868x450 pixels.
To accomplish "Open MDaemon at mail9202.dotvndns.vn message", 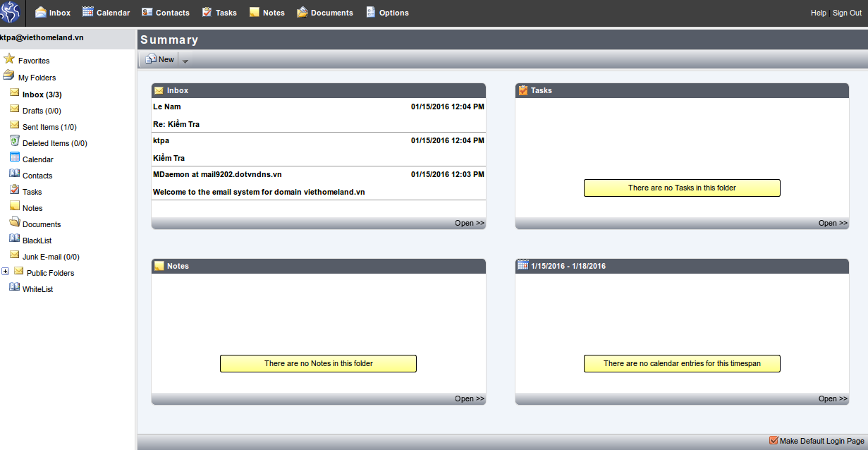I will [217, 174].
